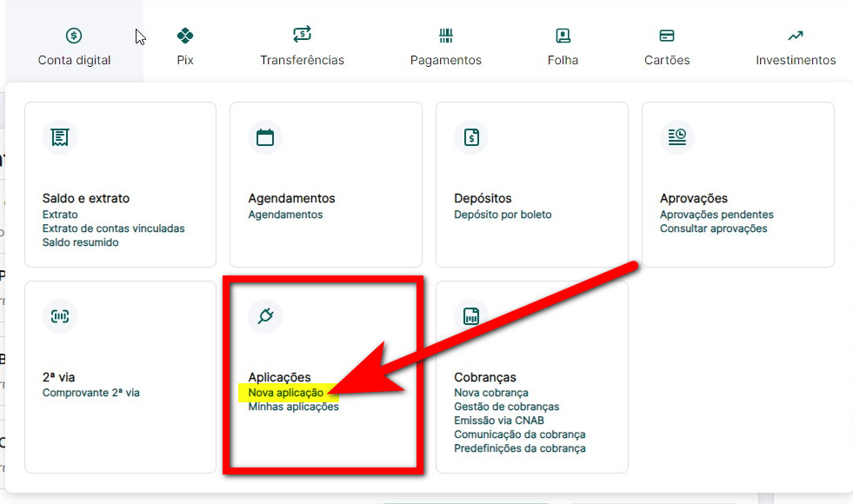The width and height of the screenshot is (853, 504).
Task: Click the Cobranças document icon
Action: [x=471, y=316]
